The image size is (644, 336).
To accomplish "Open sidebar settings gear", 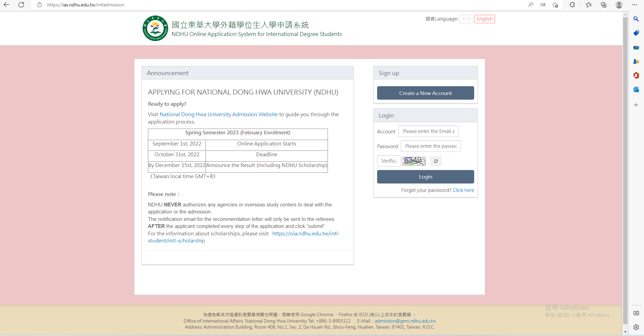I will tap(636, 327).
